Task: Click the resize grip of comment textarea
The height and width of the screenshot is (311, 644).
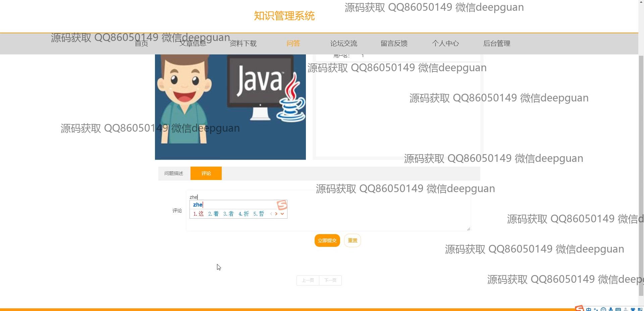Action: coord(469,229)
